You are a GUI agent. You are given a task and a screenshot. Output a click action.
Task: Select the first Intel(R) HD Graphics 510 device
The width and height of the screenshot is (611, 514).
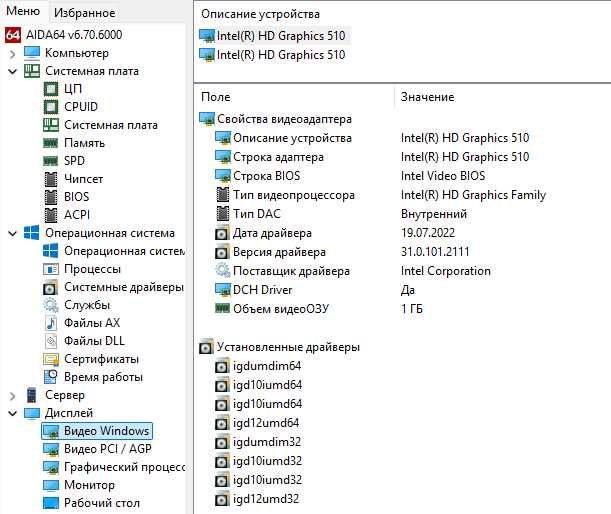[x=273, y=36]
